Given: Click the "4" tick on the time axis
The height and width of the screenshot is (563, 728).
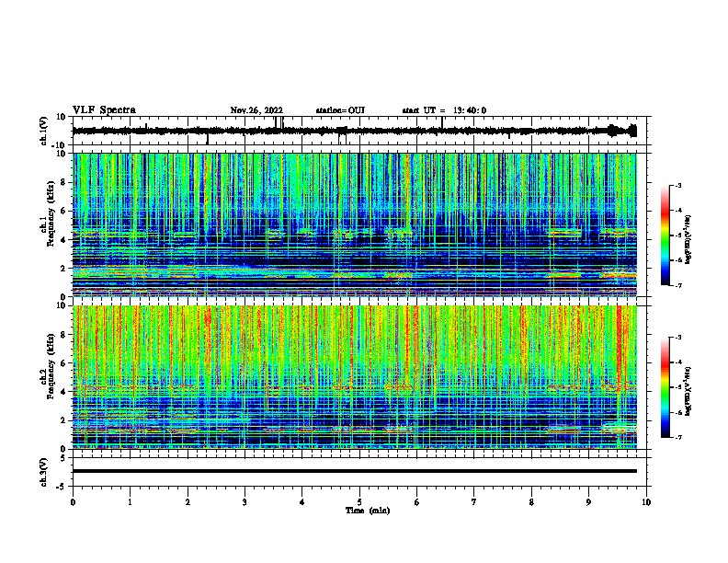Looking at the screenshot, I should [302, 502].
